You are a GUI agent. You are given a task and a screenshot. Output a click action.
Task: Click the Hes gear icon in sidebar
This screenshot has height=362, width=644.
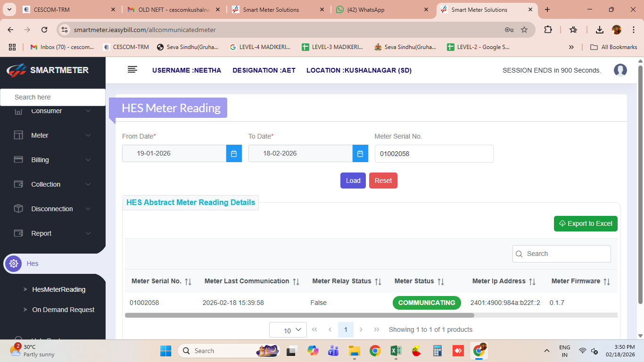[x=14, y=263]
